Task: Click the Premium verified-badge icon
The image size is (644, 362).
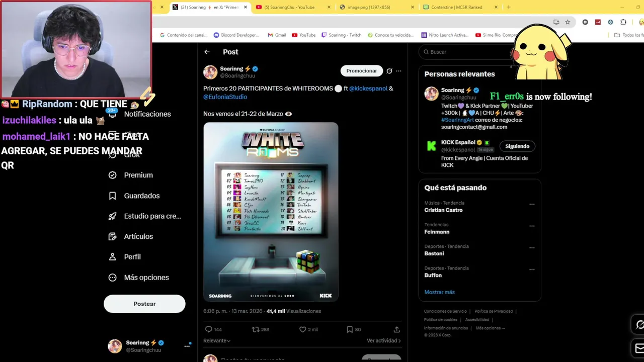Action: click(113, 175)
